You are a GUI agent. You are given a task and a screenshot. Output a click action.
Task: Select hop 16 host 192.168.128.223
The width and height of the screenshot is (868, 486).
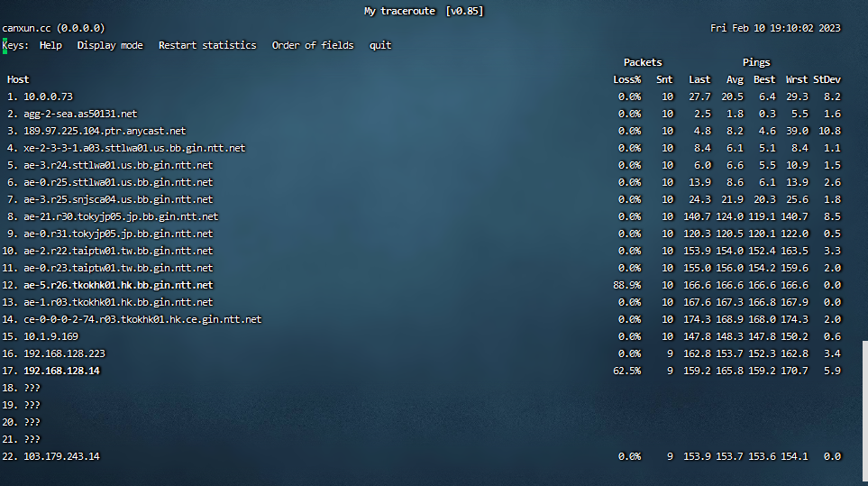(x=64, y=353)
